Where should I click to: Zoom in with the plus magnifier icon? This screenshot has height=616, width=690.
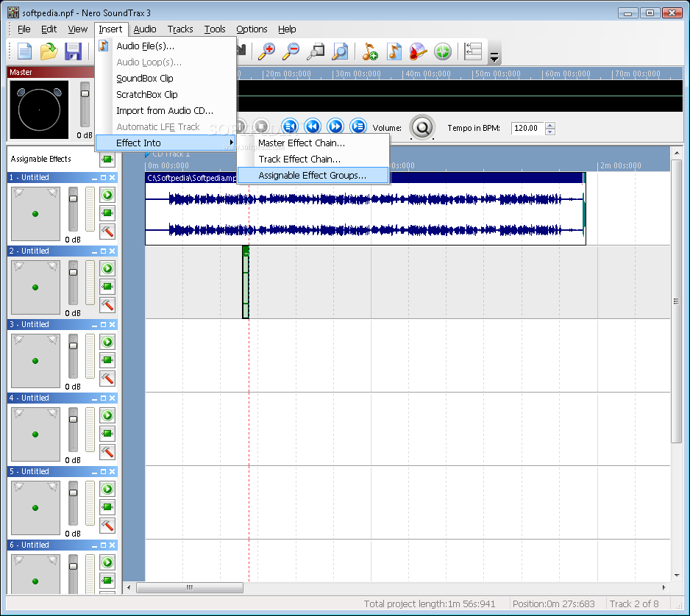[267, 51]
